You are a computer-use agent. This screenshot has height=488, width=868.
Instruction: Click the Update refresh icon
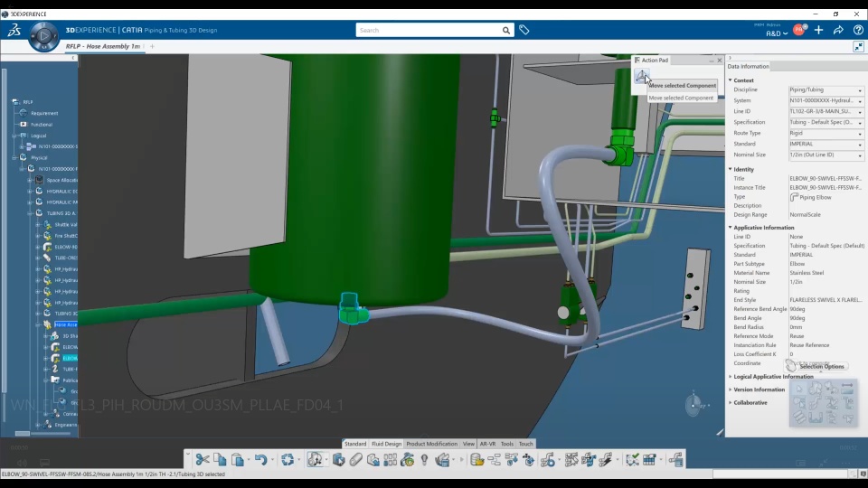click(288, 459)
